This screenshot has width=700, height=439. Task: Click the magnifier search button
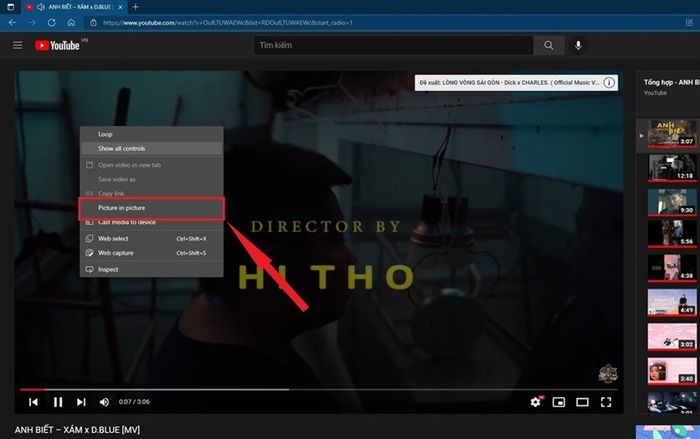[549, 45]
